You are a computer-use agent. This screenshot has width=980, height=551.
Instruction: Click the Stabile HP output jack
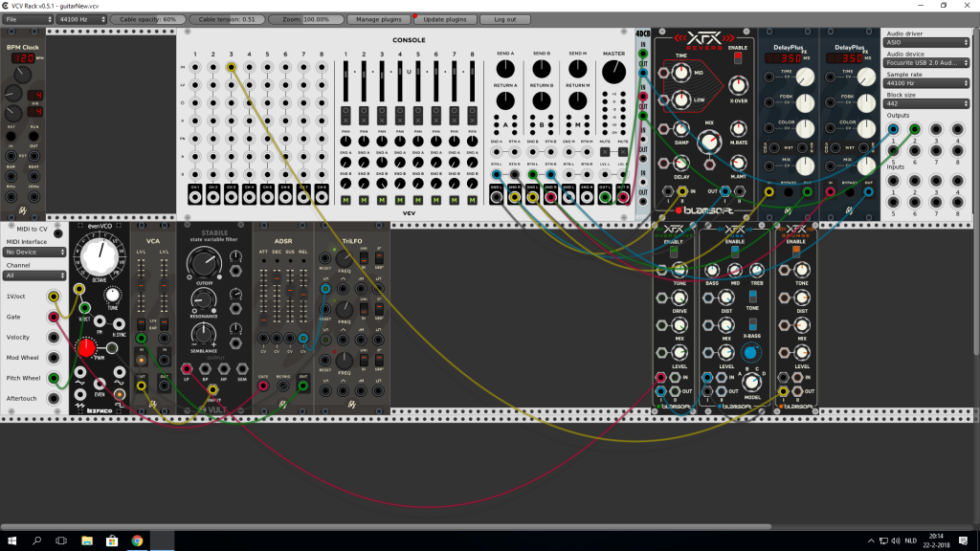(223, 369)
